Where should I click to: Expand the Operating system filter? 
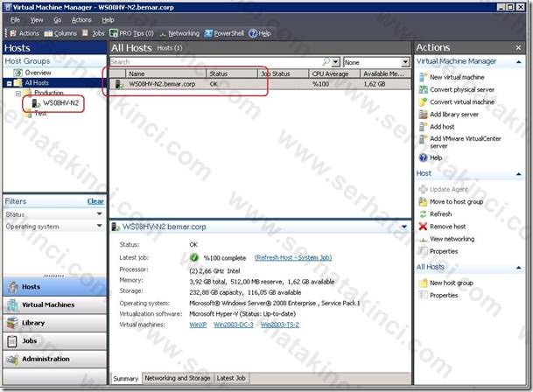[x=99, y=226]
